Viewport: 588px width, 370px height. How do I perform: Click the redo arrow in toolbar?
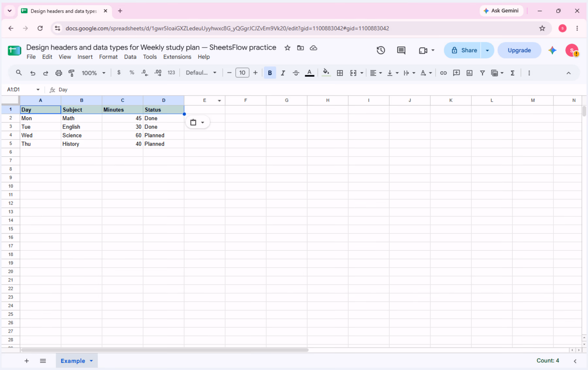point(46,73)
